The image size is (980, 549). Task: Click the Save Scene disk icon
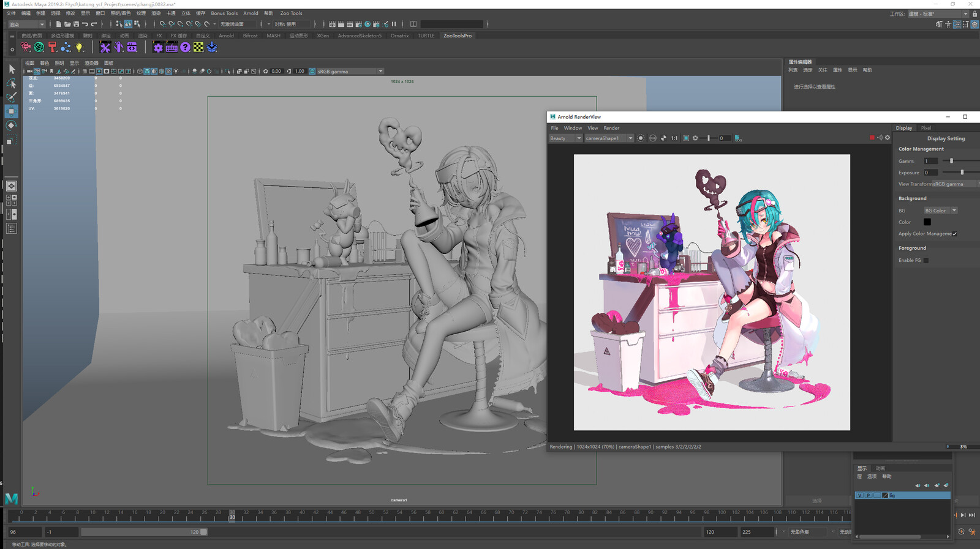76,24
